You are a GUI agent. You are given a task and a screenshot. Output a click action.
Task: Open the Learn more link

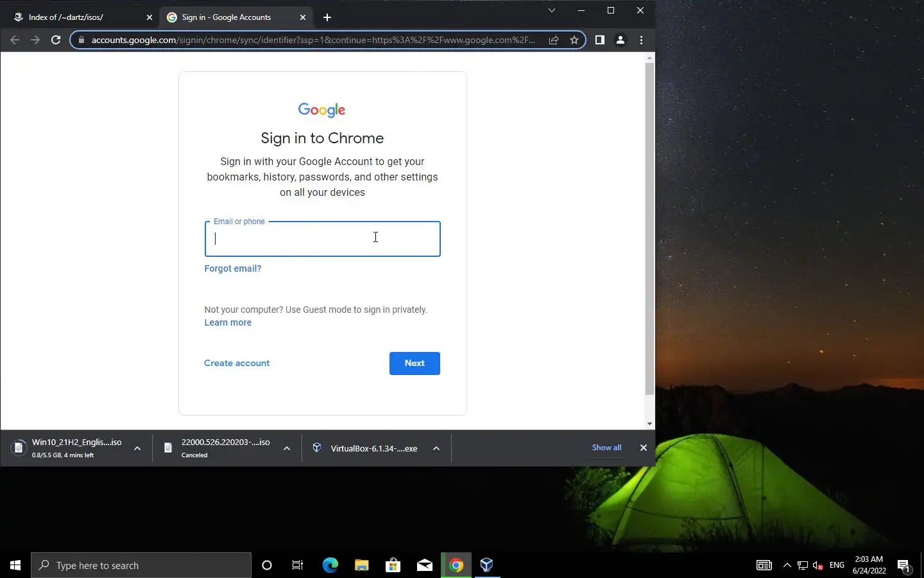pos(228,322)
